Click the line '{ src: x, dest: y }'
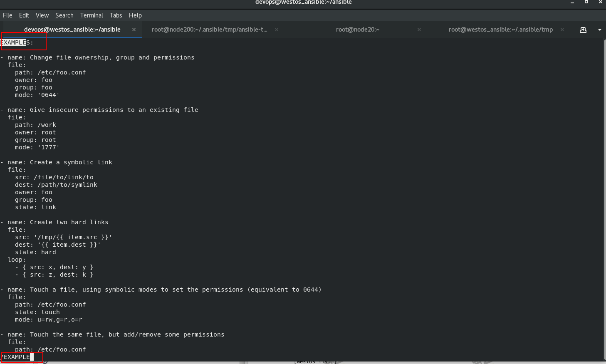The image size is (606, 364). (58, 267)
